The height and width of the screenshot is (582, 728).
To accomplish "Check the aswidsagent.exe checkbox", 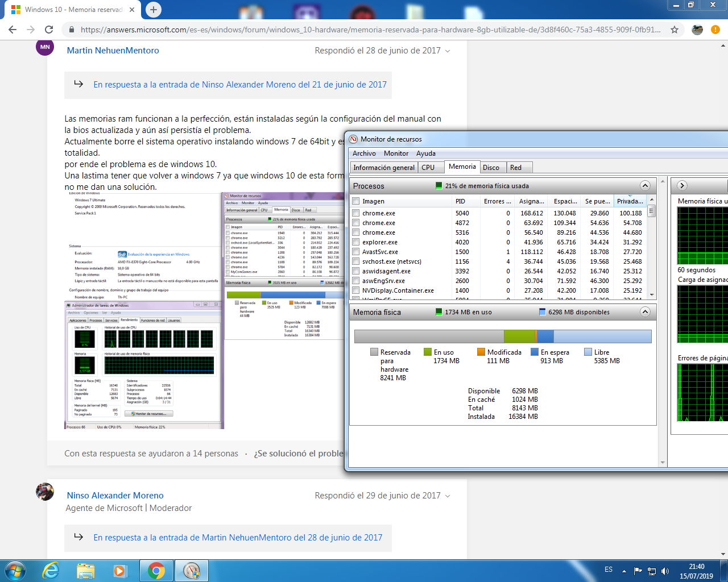I will [356, 271].
